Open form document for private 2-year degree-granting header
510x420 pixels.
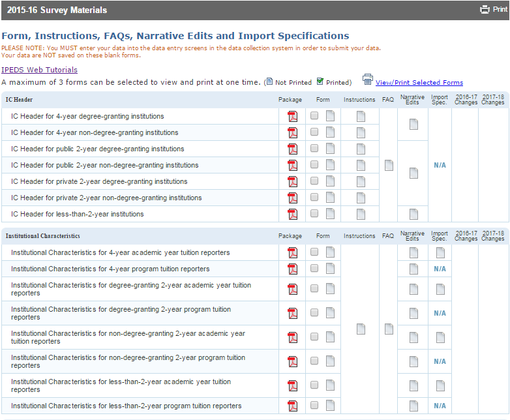click(x=331, y=182)
